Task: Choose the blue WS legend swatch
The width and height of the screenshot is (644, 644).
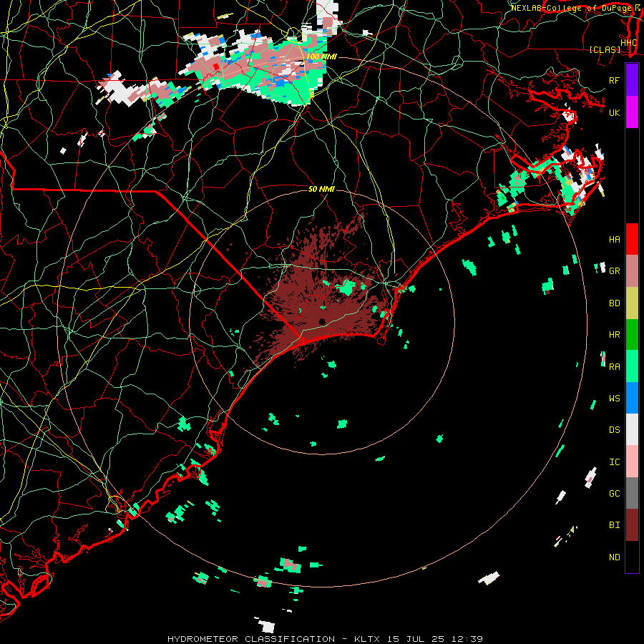Action: (632, 398)
